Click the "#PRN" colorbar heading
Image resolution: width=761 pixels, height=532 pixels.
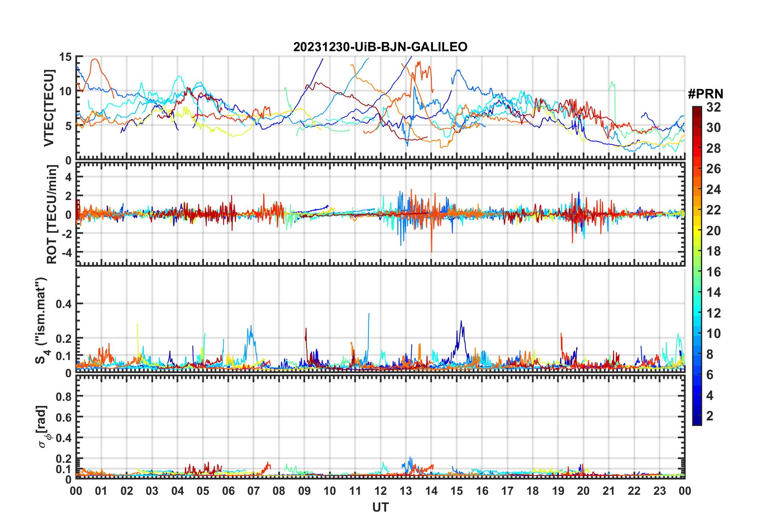705,94
